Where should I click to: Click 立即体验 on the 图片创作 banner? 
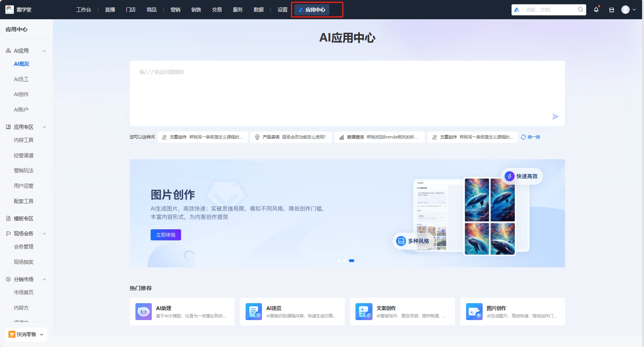tap(166, 235)
